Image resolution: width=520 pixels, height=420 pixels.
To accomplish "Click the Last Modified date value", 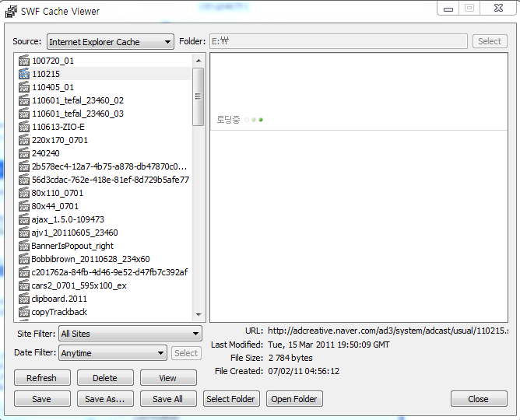I will [x=329, y=345].
